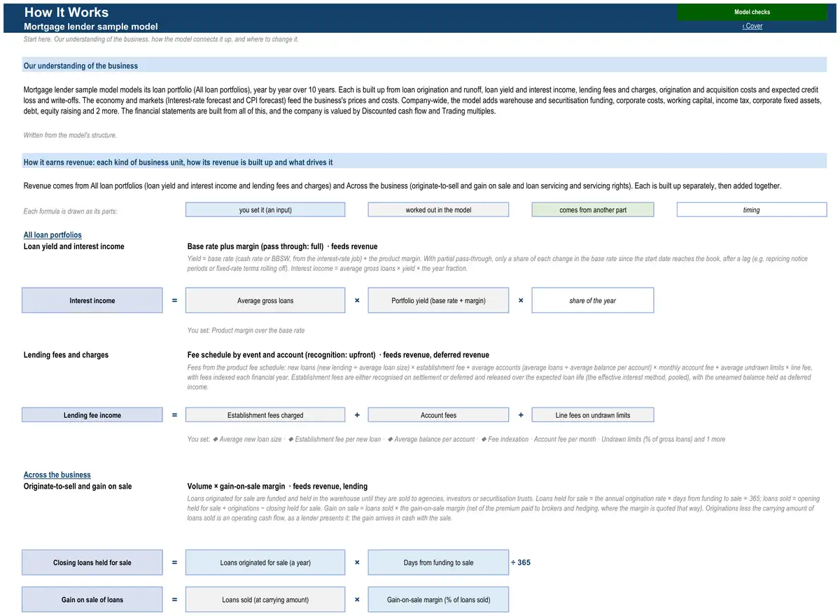Click the Establishment fees charged box

[x=265, y=415]
